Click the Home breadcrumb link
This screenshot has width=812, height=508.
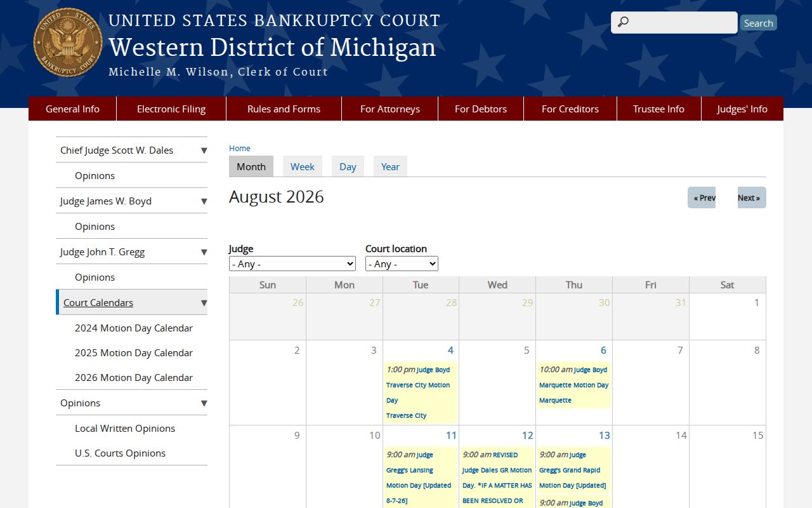(240, 148)
